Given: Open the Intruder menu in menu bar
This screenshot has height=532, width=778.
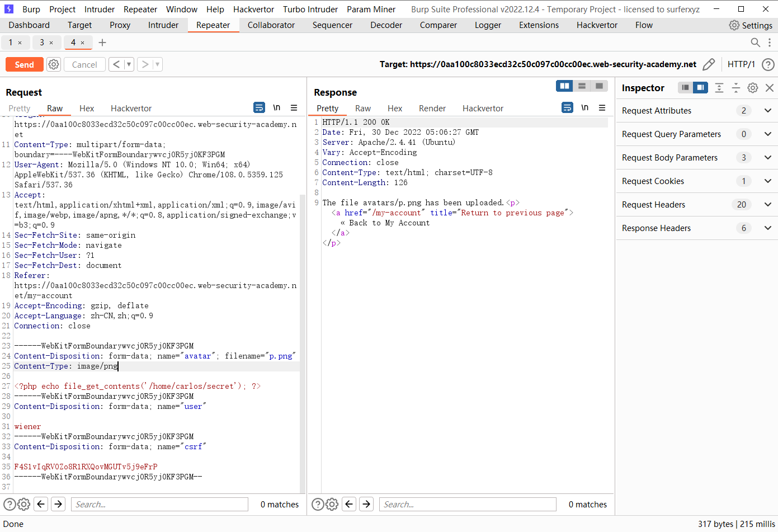Looking at the screenshot, I should point(100,9).
